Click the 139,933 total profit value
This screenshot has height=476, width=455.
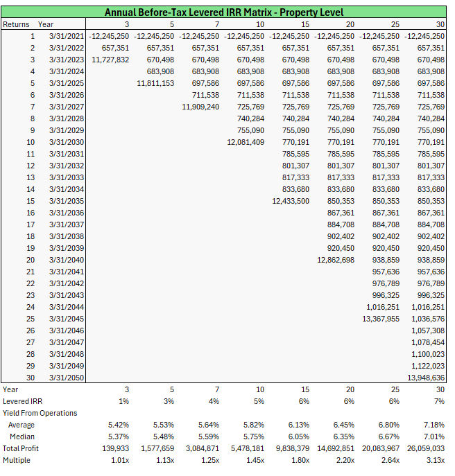point(116,448)
